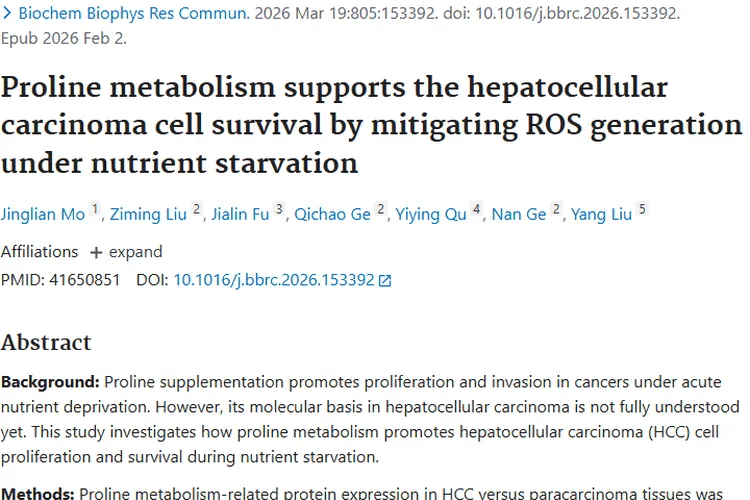Open author Ziming Liu's link
Screen dimensions: 750x500
tap(149, 214)
